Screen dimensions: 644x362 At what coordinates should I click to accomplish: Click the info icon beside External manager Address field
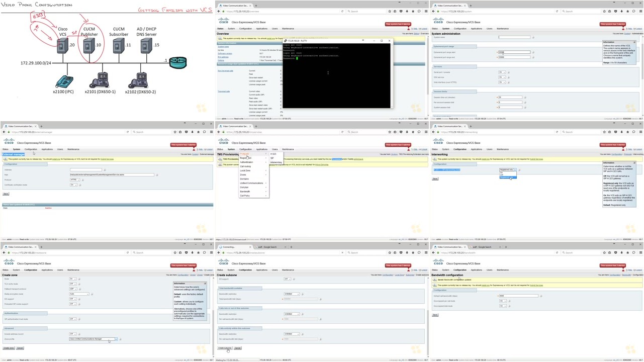pos(105,170)
